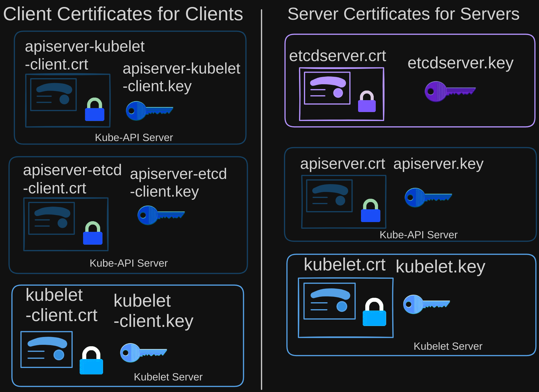Click the 'Client Certificates for Clients' heading
The height and width of the screenshot is (392, 539).
coord(123,14)
